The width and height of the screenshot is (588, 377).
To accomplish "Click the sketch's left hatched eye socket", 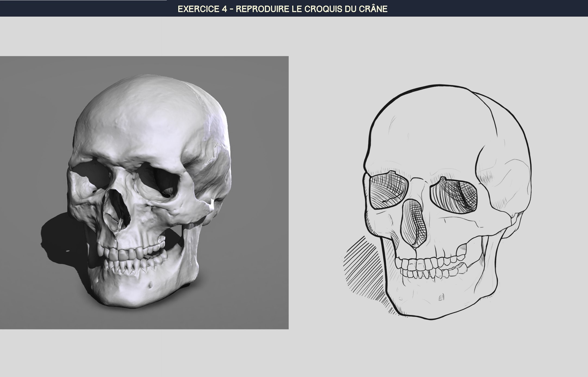I will click(388, 190).
